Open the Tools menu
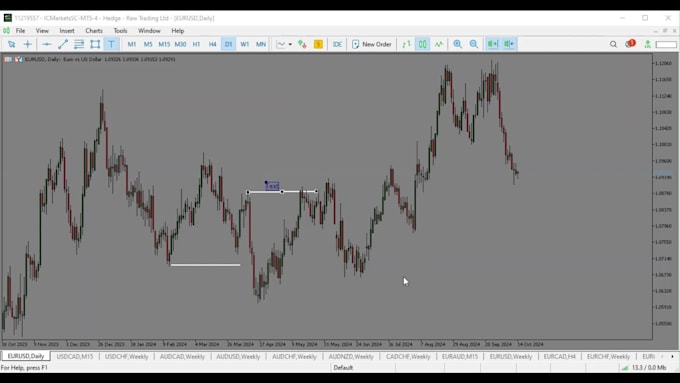 tap(120, 31)
